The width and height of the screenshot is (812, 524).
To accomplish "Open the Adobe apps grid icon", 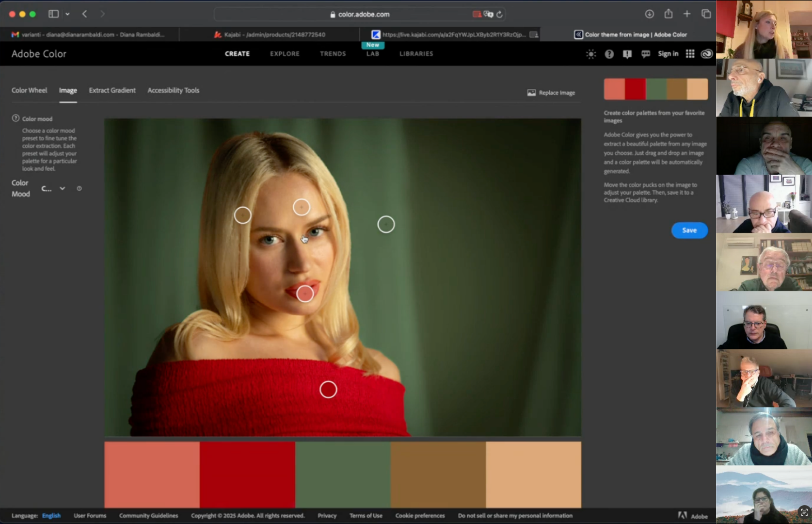I will coord(690,54).
